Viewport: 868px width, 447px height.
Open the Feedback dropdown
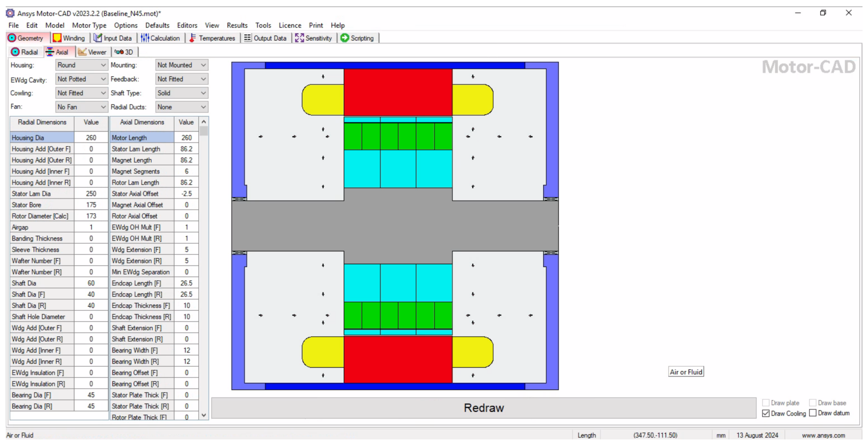(181, 79)
